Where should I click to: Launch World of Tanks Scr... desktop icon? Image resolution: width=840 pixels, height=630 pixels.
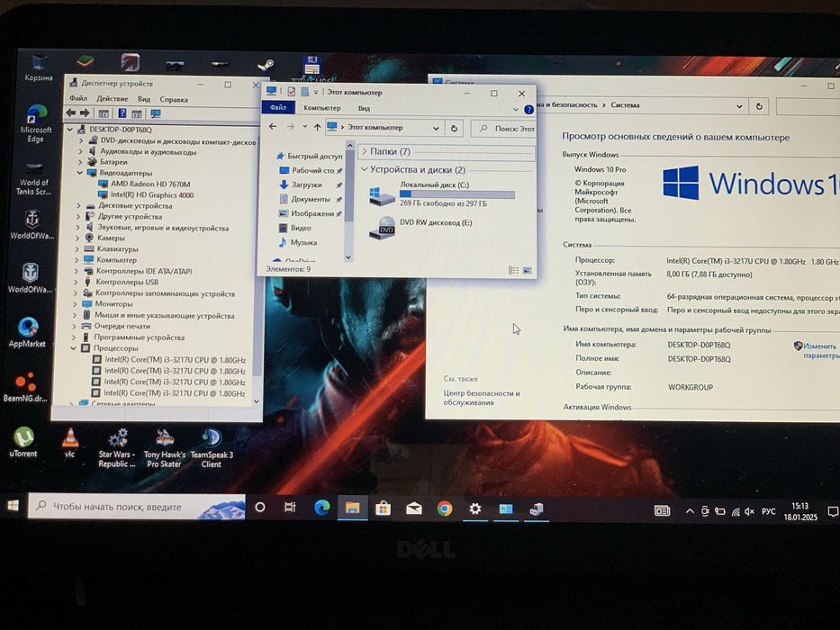33,179
